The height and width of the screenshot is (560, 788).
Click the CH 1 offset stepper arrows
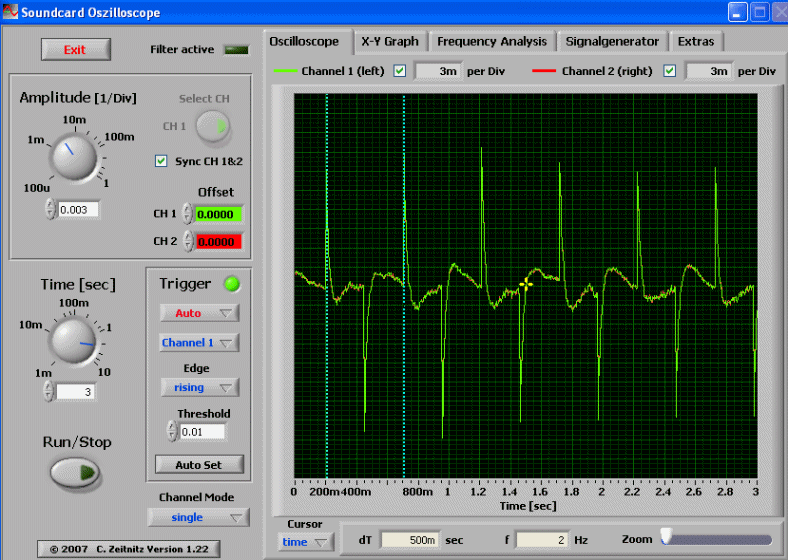click(187, 214)
